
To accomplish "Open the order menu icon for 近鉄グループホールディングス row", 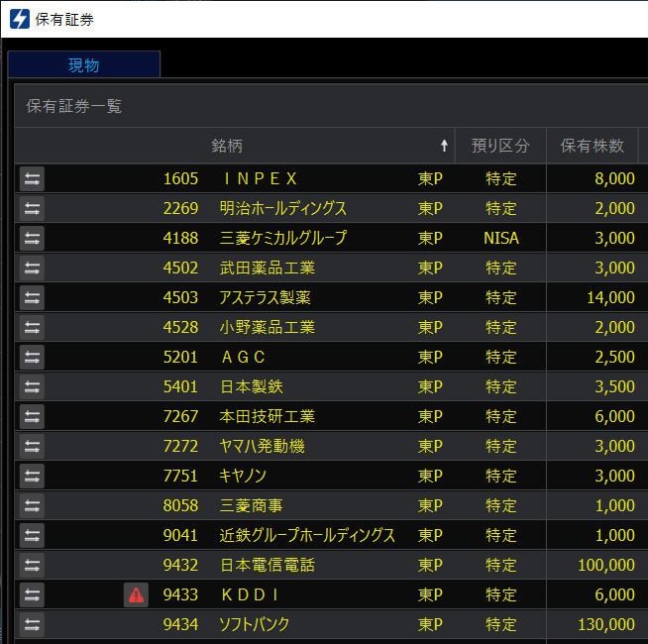I will tap(32, 536).
